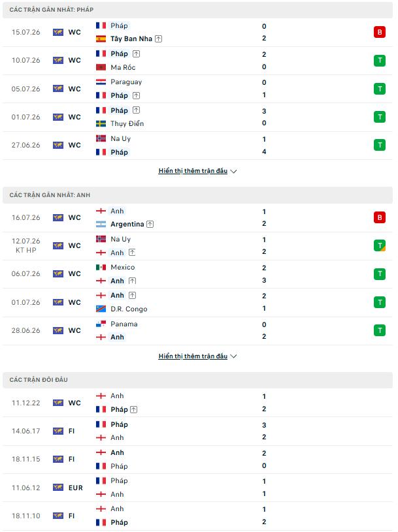Click the red B badge for Pháp vs Tây Ban Nha
This screenshot has height=532, width=398.
(379, 32)
